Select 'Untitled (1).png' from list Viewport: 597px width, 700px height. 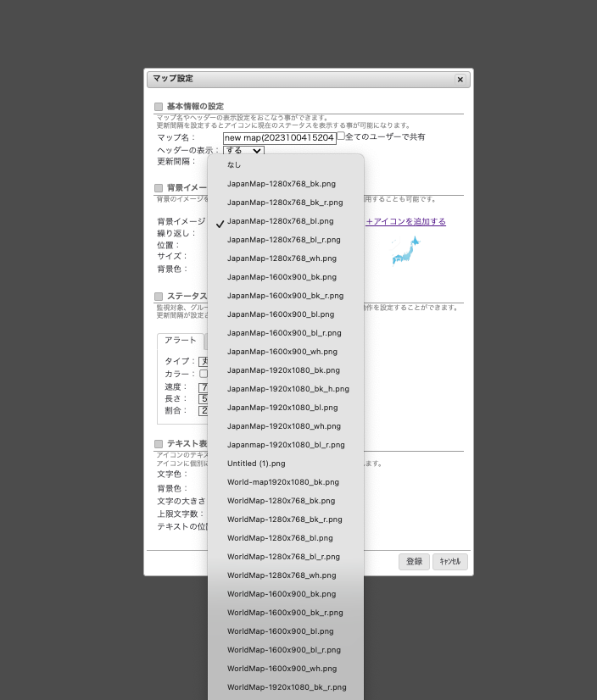pos(286,464)
